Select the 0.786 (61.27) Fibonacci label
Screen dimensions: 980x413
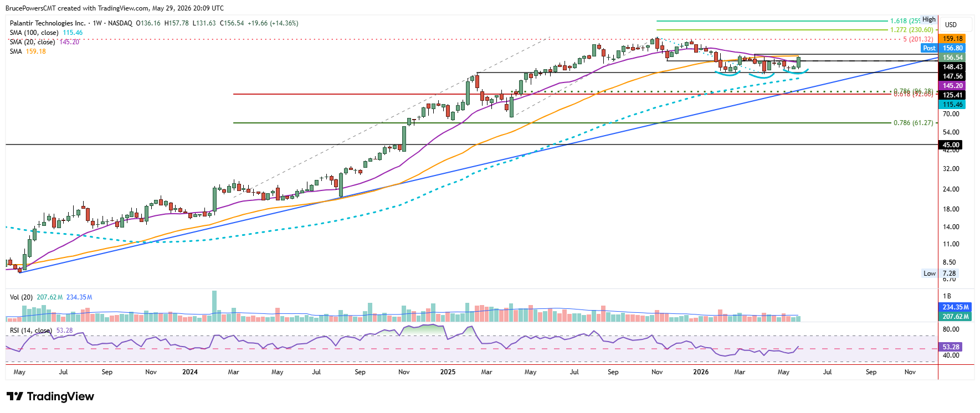(913, 123)
